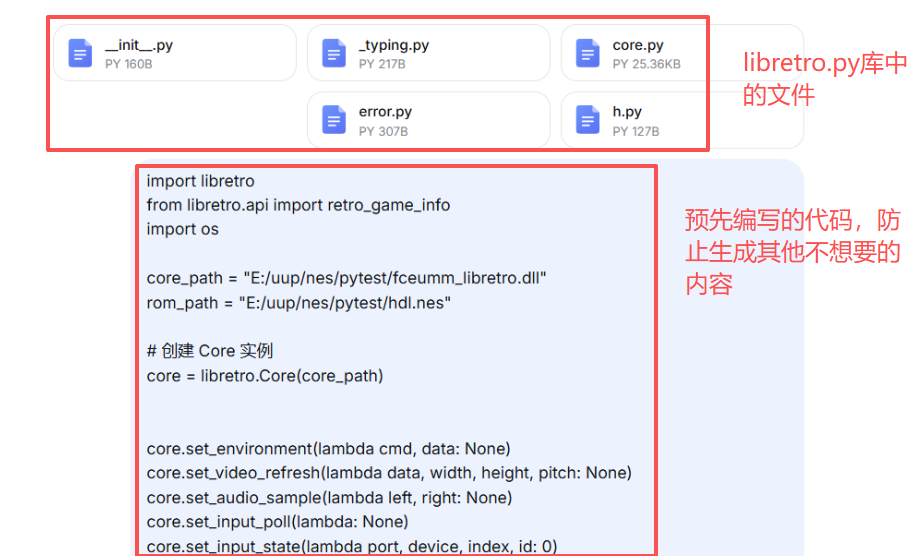Click the 'core = libretro.Core(core_path)' line

click(265, 376)
